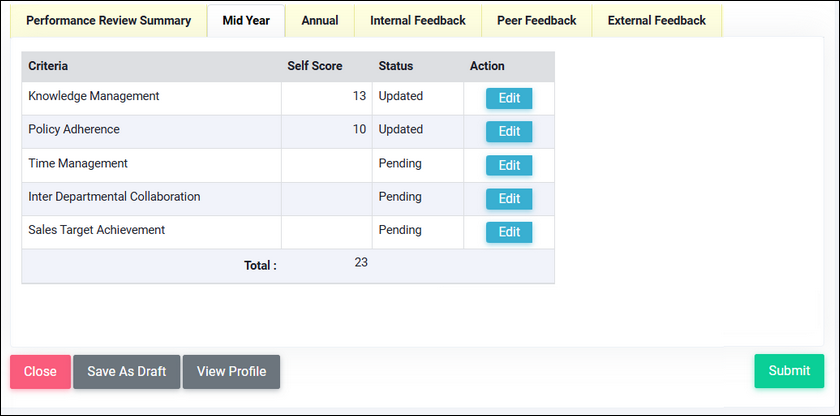Switch to the Annual tab
The width and height of the screenshot is (840, 416).
[320, 21]
